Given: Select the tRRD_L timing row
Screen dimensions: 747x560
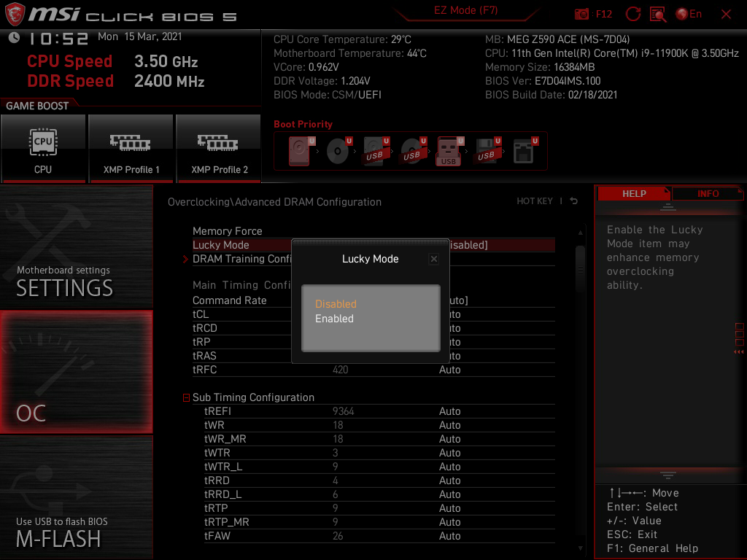Looking at the screenshot, I should coord(379,494).
